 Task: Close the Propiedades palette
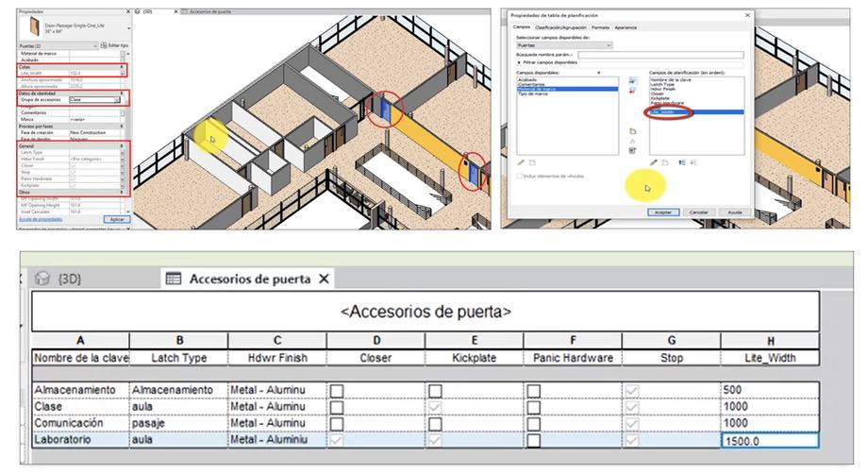pos(128,11)
